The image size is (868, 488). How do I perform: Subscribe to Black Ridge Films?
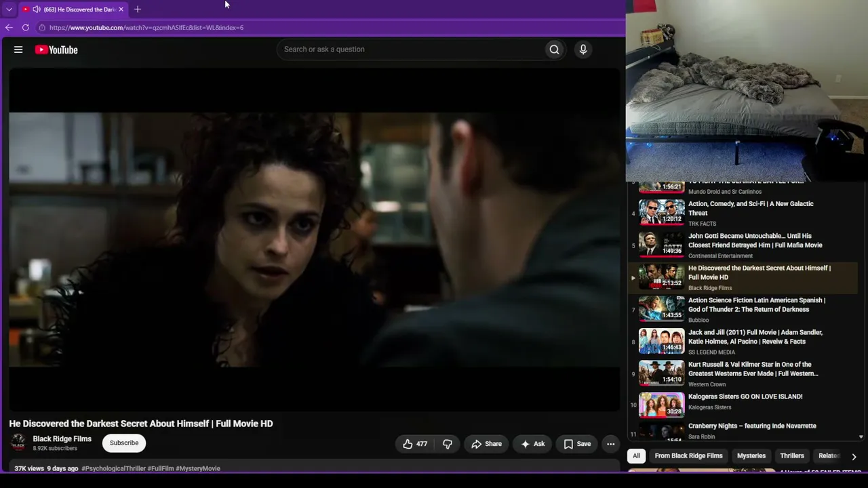(x=124, y=443)
